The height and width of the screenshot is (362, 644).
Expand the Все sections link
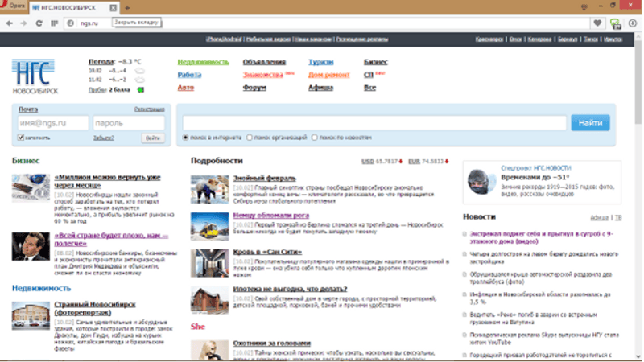point(369,88)
